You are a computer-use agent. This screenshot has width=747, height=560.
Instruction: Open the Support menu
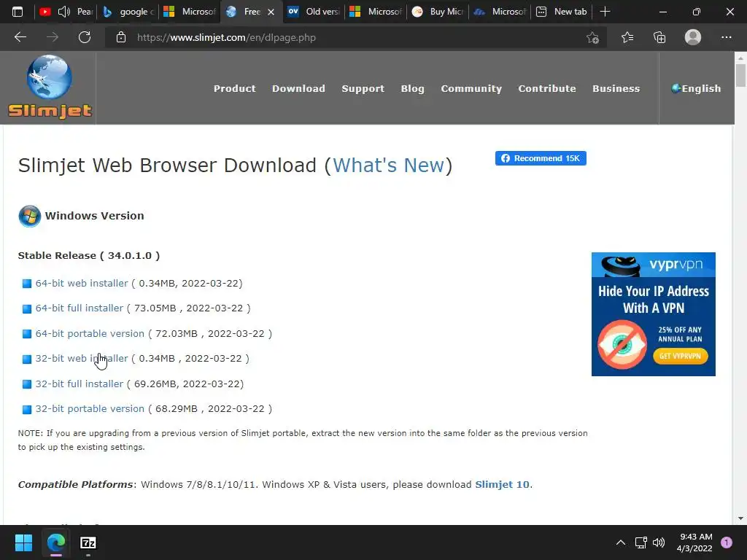click(363, 89)
